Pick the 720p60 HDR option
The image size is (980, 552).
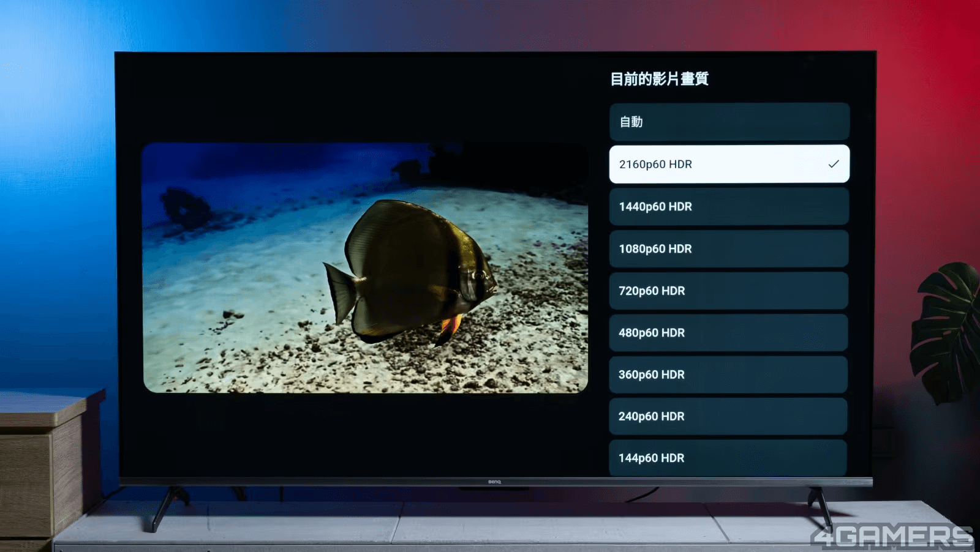(729, 291)
